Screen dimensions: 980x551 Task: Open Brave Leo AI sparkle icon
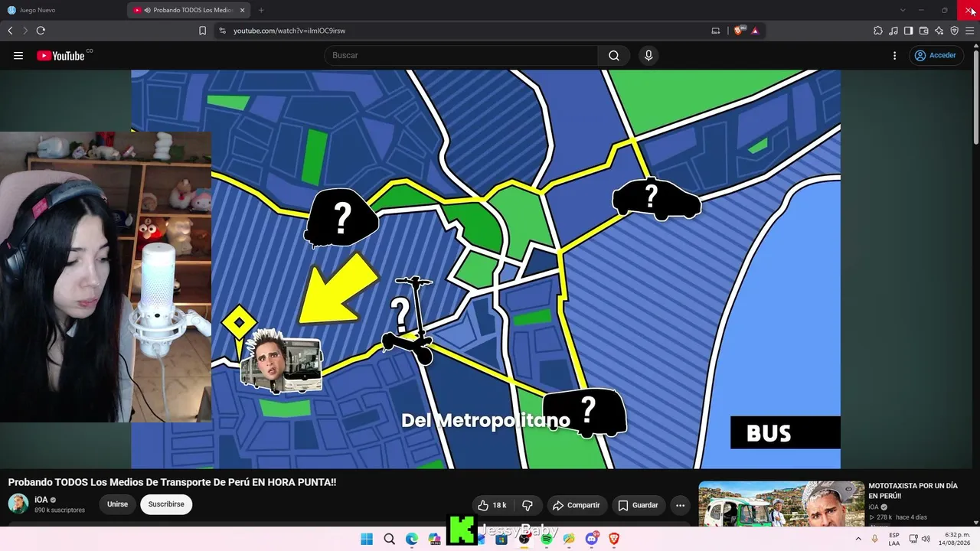[x=939, y=31]
